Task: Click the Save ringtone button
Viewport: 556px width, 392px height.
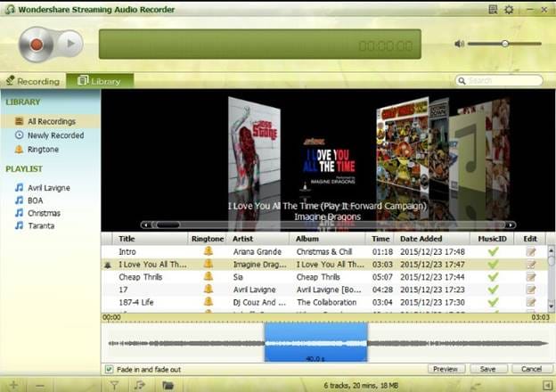Action: (x=487, y=369)
